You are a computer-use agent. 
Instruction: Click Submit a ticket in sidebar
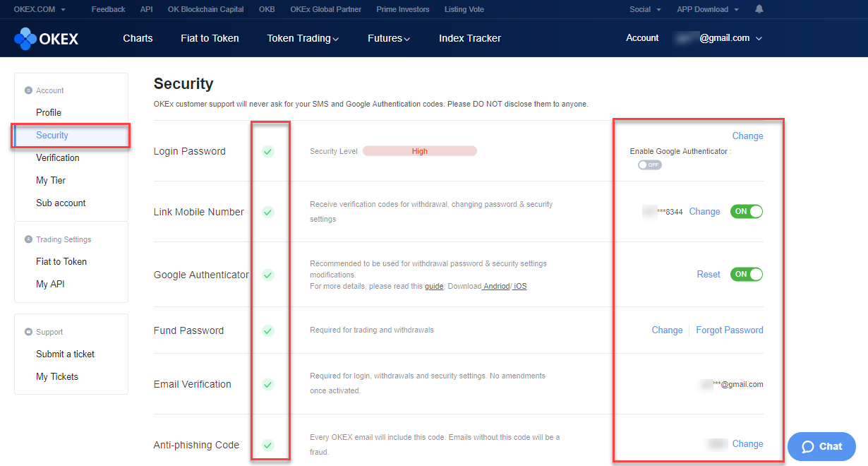(65, 354)
